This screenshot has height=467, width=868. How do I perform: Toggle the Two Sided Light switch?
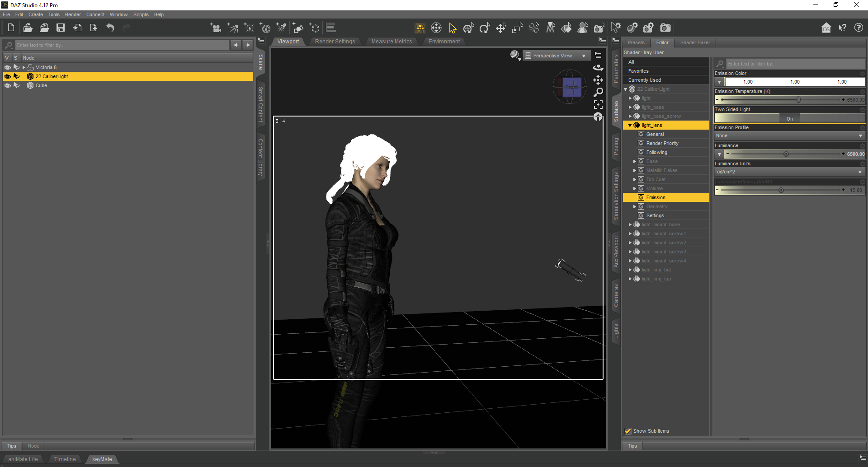point(789,118)
